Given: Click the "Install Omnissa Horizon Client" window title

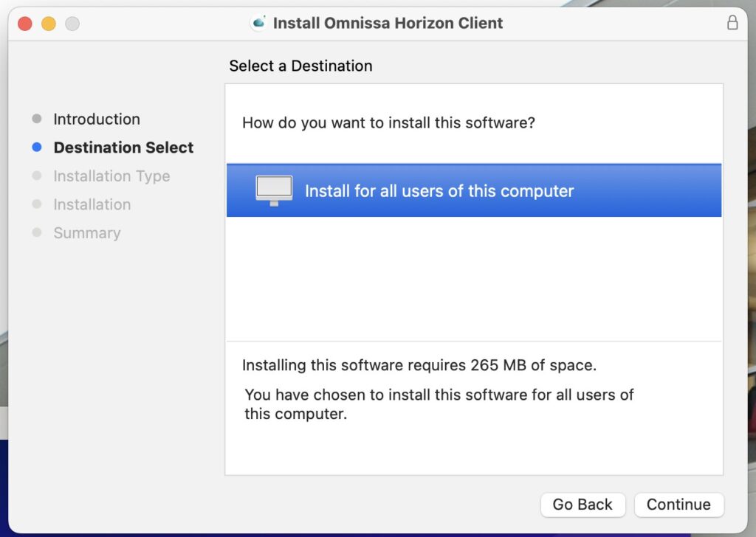Looking at the screenshot, I should click(388, 23).
